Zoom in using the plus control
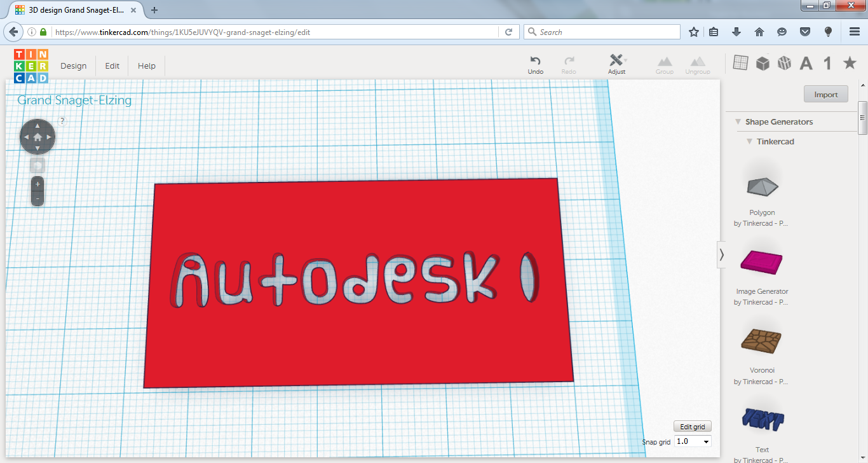The height and width of the screenshot is (463, 868). point(37,183)
